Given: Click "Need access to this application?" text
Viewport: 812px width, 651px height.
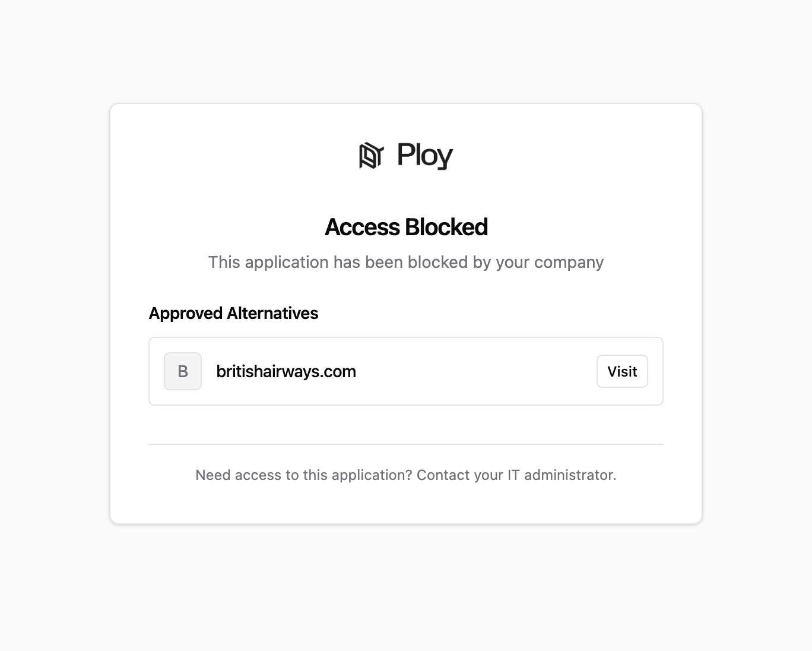Looking at the screenshot, I should point(303,475).
